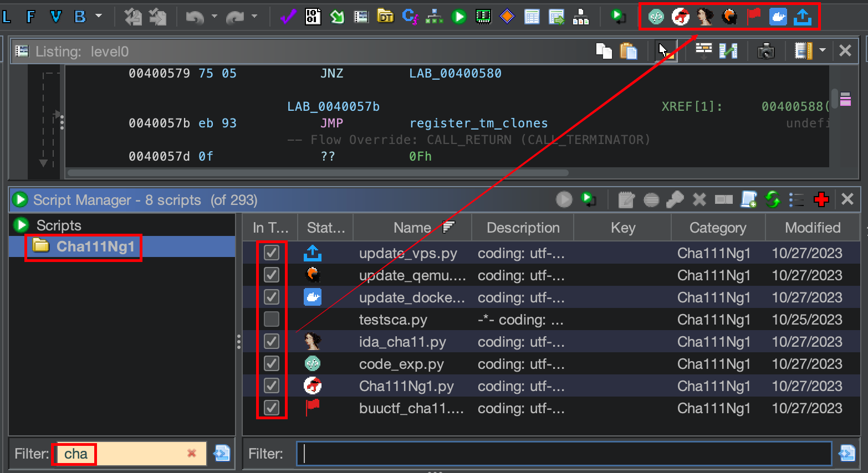The image size is (868, 473).
Task: Open script table filter options icon
Action: 847,453
